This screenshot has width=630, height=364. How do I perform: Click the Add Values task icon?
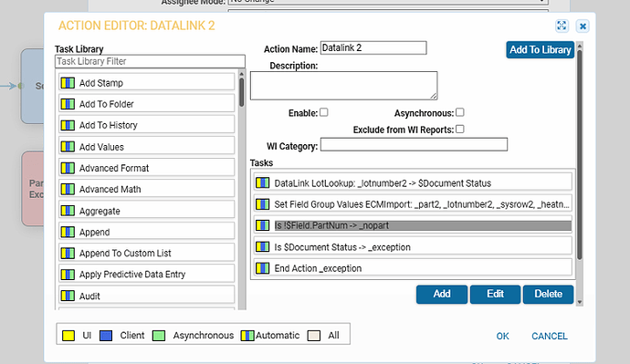coord(68,147)
